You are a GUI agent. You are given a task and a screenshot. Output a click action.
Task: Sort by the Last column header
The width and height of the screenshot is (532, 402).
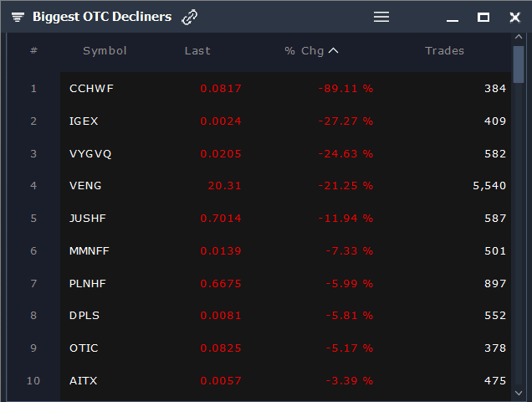[197, 51]
